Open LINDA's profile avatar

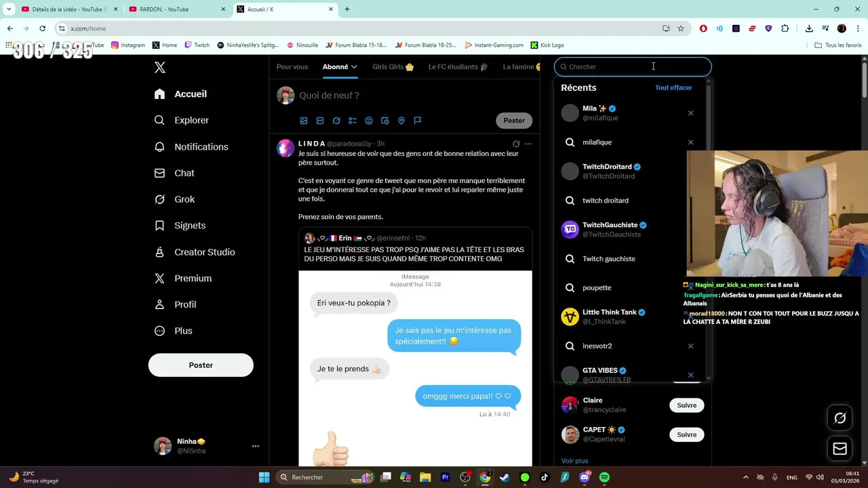tap(285, 148)
